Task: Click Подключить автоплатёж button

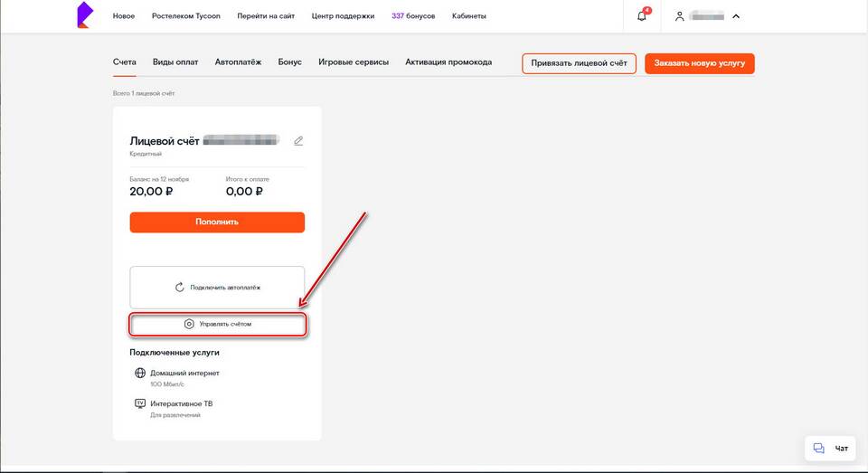Action: tap(217, 288)
